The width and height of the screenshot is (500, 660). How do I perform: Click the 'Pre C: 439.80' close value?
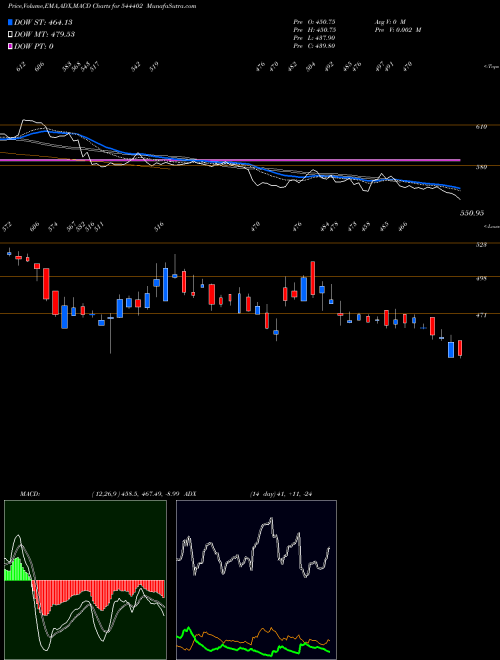tap(314, 46)
